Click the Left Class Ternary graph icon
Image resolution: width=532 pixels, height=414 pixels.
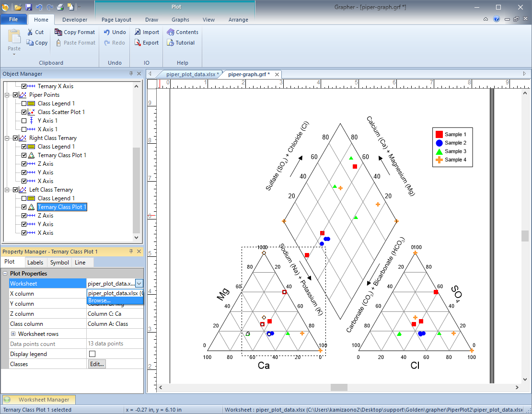click(x=23, y=190)
